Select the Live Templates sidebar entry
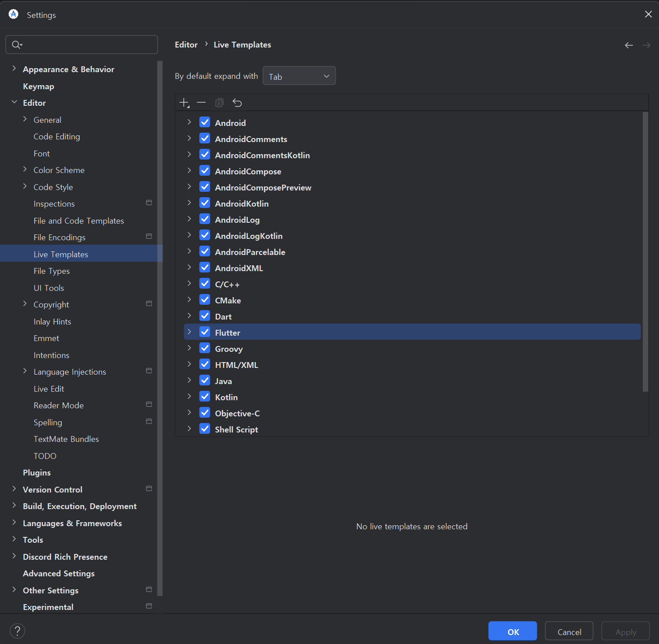659x644 pixels. pyautogui.click(x=81, y=254)
